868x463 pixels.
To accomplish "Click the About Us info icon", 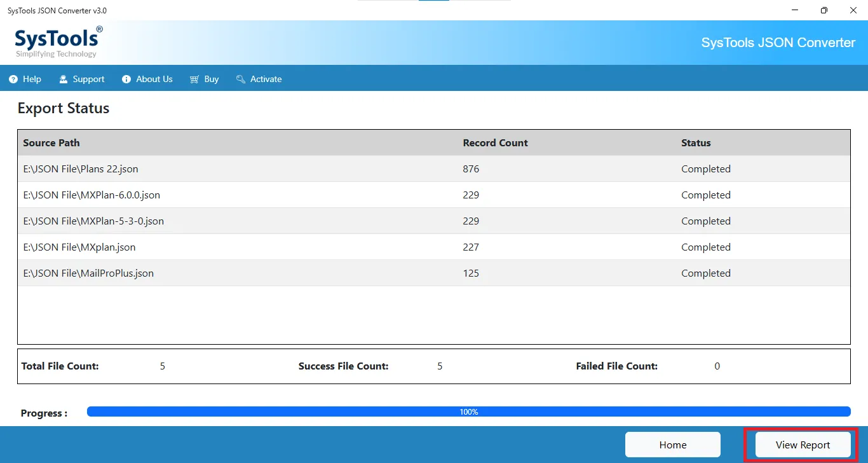I will [126, 79].
